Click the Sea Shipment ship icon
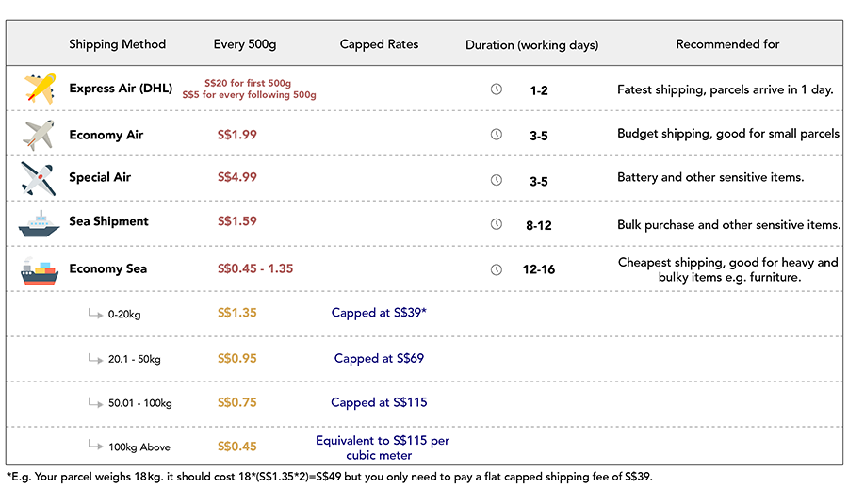848x504 pixels. (x=39, y=224)
